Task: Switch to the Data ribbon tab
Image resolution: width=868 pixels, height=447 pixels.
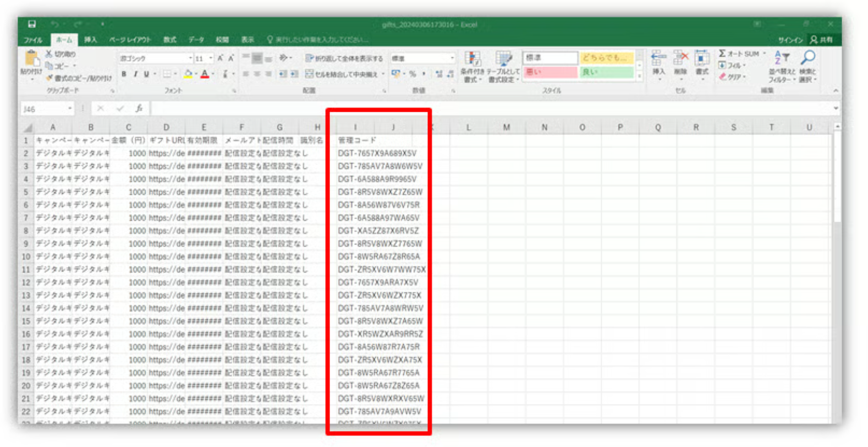Action: (x=196, y=40)
